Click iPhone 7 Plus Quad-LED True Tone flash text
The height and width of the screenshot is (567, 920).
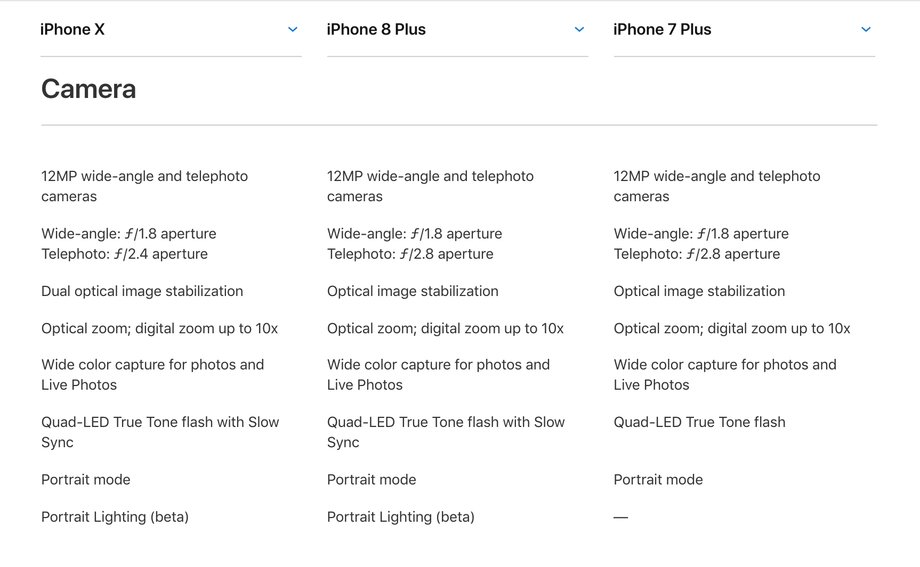pyautogui.click(x=699, y=422)
